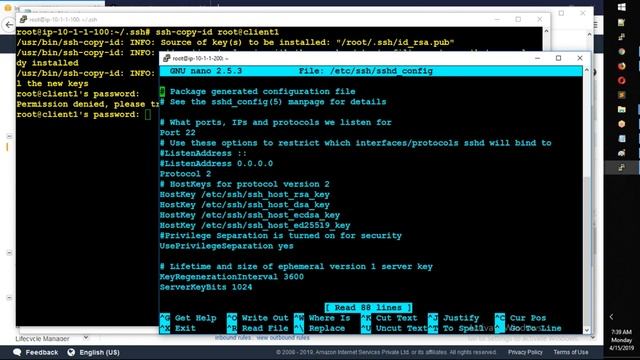Screen dimensions: 640x360
Task: Click the ^W Where Is shortcut
Action: tap(322, 318)
